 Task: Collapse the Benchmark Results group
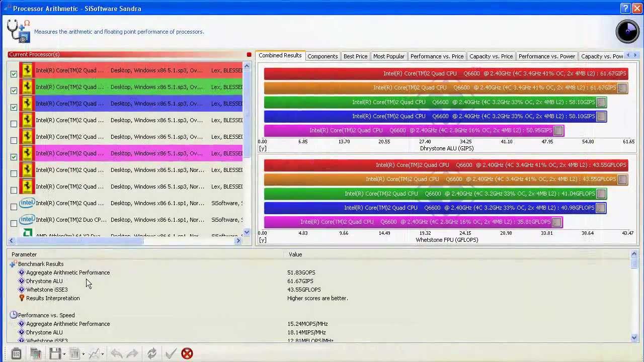(13, 264)
